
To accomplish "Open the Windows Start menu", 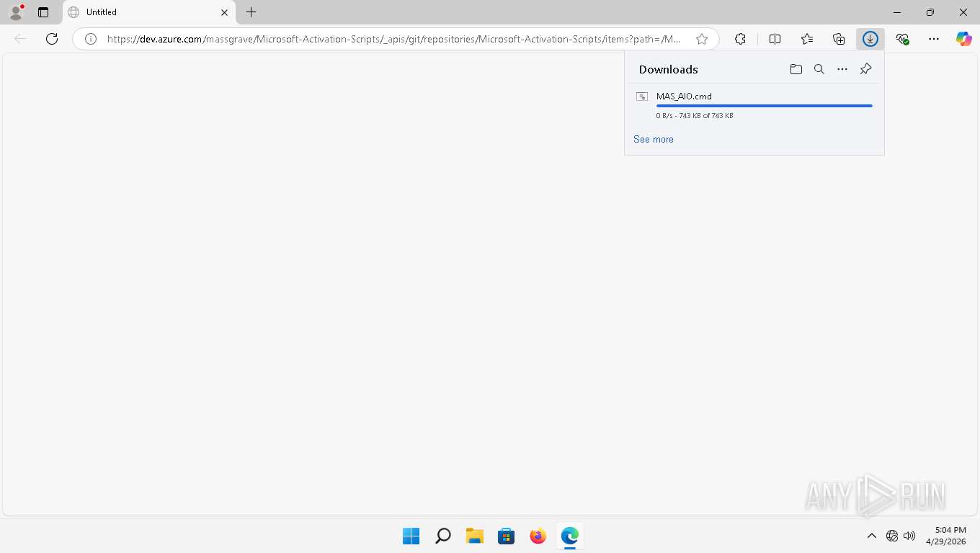I will point(411,536).
